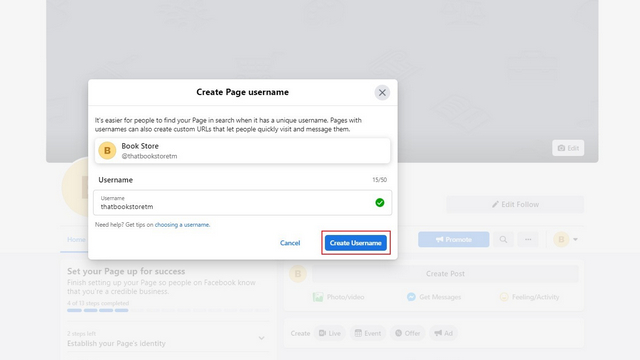Create an Event
Screen dimensions: 640x360
368,333
